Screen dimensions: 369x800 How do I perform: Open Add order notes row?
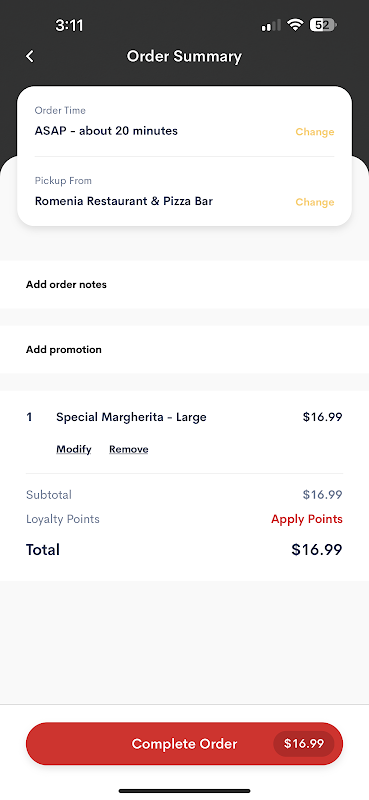pos(184,284)
